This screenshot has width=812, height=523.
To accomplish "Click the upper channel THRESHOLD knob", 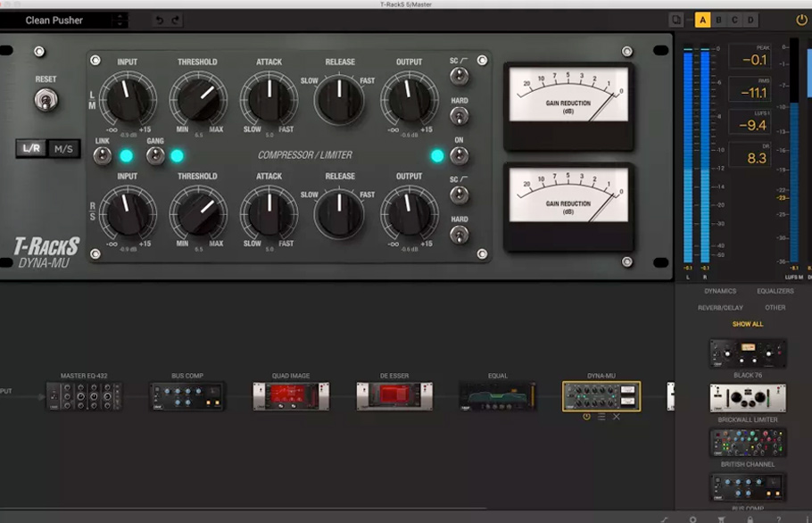I will click(198, 98).
